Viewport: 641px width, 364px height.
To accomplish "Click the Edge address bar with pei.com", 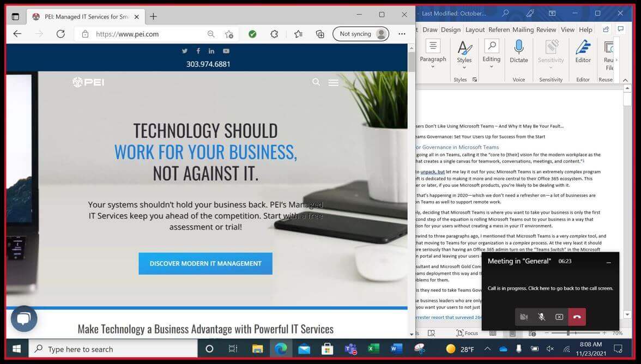I will point(141,34).
